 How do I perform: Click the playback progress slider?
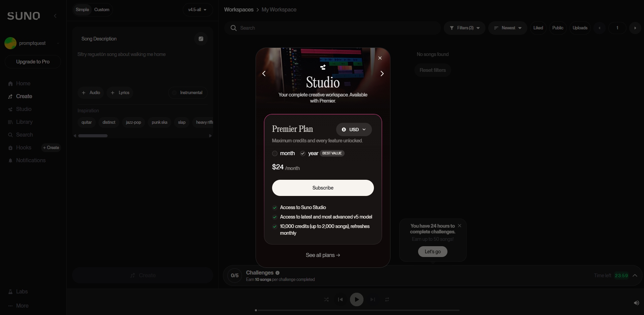click(357, 310)
